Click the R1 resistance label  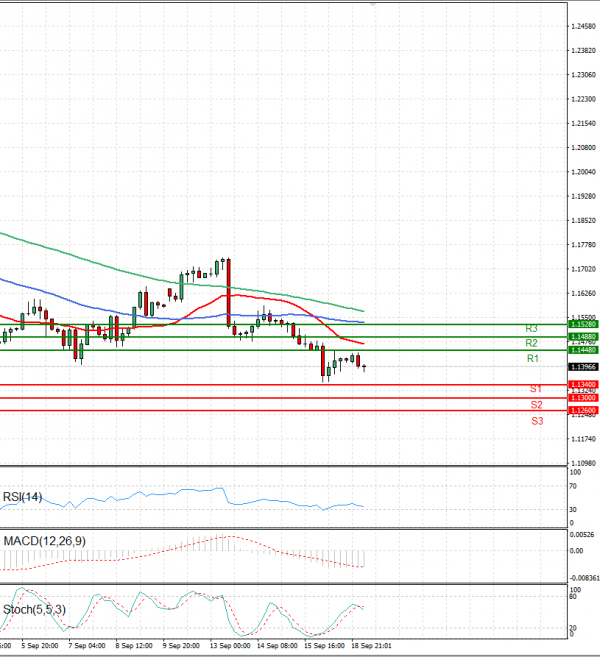click(x=533, y=358)
